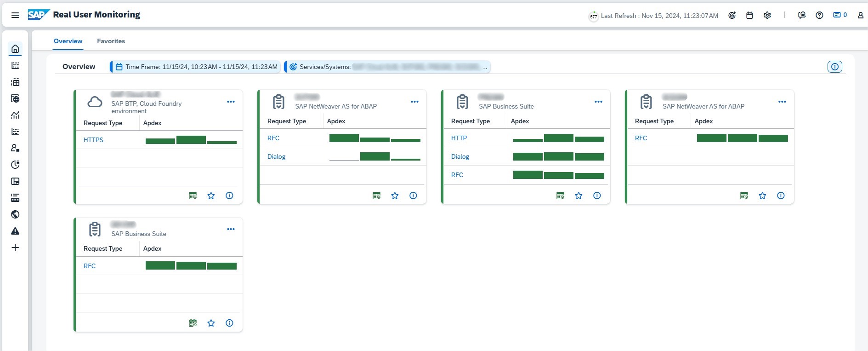Open the help question mark icon
868x351 pixels.
(x=819, y=15)
